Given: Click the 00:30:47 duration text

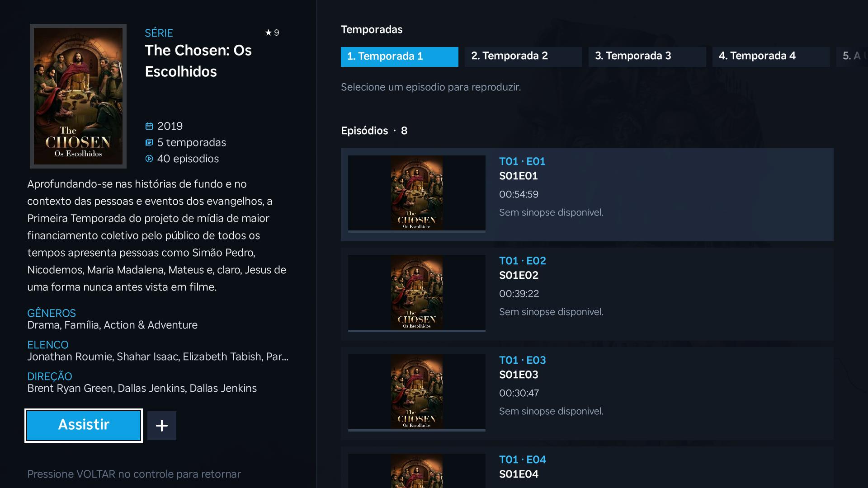Looking at the screenshot, I should click(x=519, y=393).
